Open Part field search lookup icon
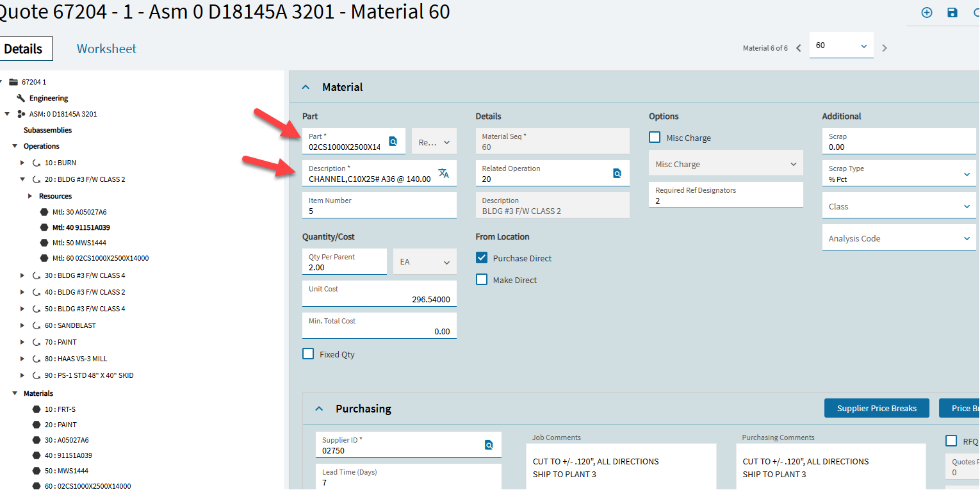 (393, 142)
